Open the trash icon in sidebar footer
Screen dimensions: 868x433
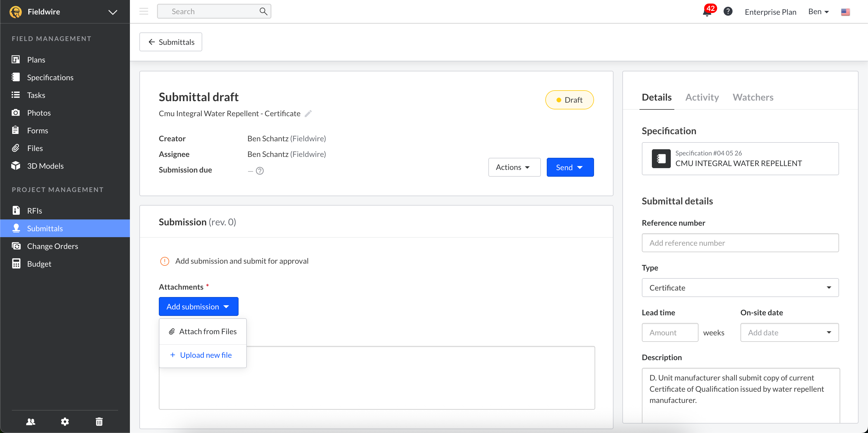99,421
